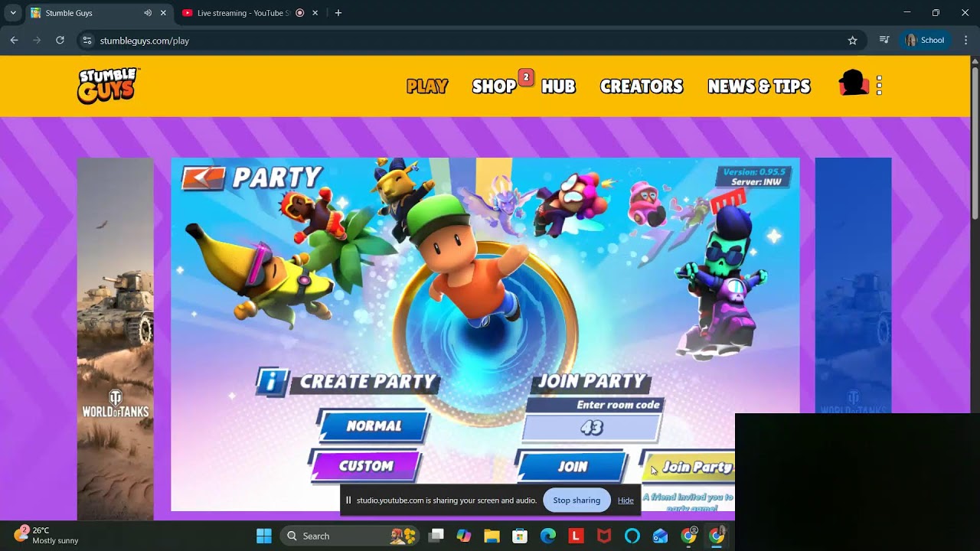This screenshot has height=551, width=980.
Task: Open File Explorer from the taskbar
Action: pyautogui.click(x=492, y=536)
